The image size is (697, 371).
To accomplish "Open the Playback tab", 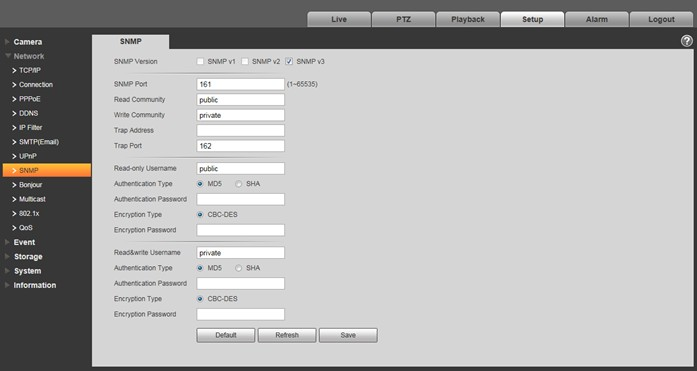I will point(468,20).
